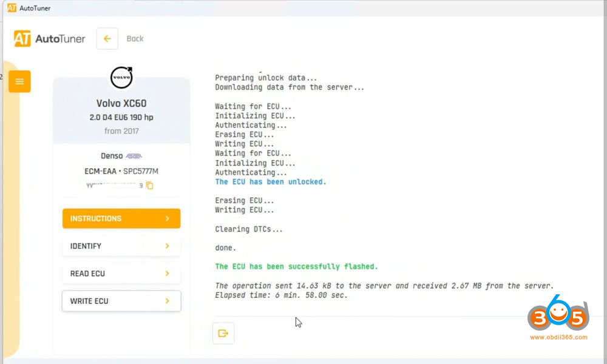Click the ECM-EAA • SPC5777M text
Viewport: 607px width, 364px height.
tap(121, 171)
